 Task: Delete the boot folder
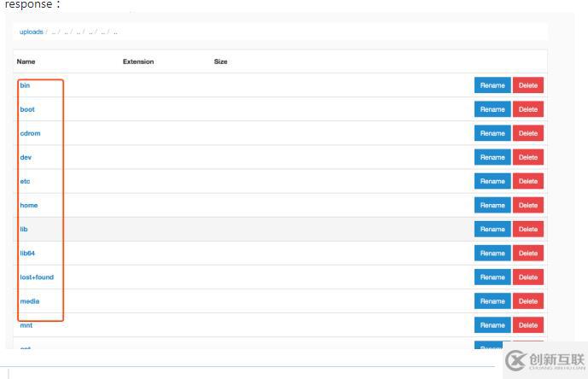[x=528, y=109]
